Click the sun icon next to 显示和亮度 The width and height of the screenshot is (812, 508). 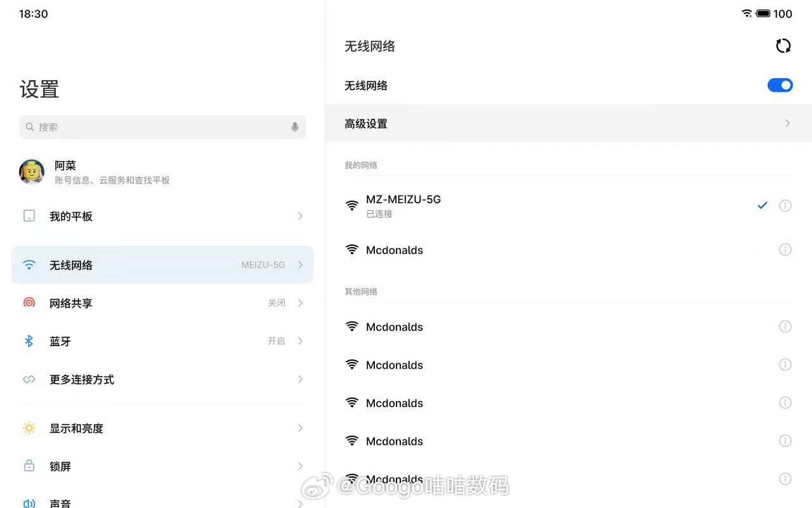(29, 428)
